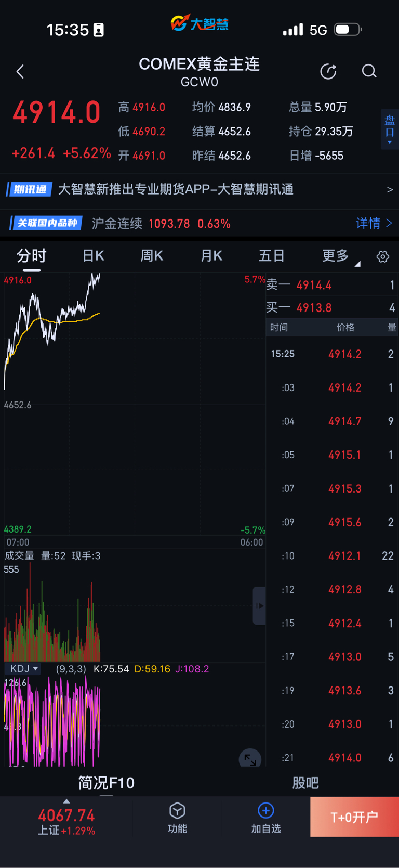399x868 pixels.
Task: Tap the K:75.54 indicator value
Action: click(x=111, y=669)
